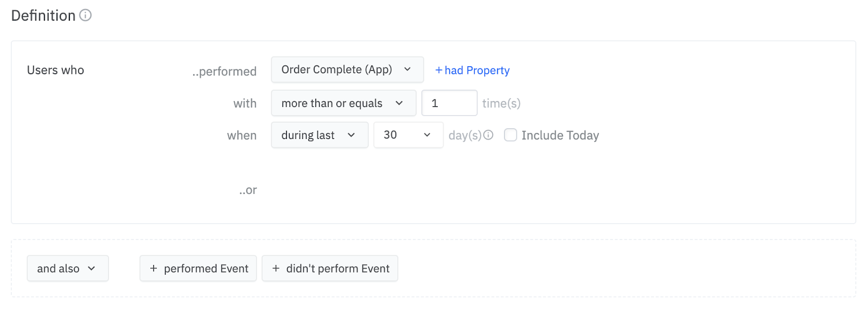Add a didn't perform Event condition
This screenshot has height=310, width=868.
tap(330, 268)
